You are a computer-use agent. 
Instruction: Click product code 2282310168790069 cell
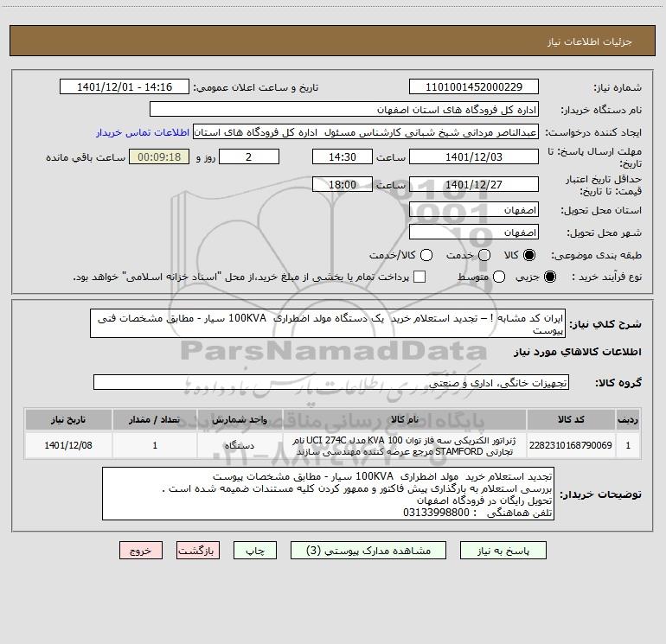click(571, 445)
